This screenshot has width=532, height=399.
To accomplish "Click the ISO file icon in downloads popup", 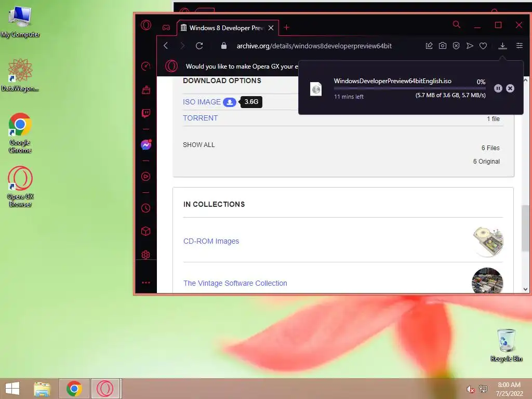I will pos(316,89).
